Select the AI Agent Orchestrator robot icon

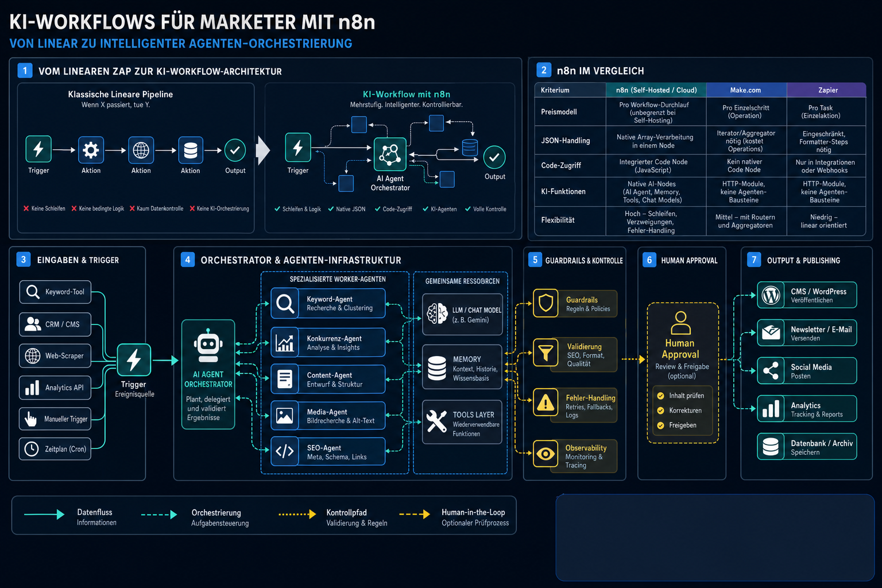point(208,346)
